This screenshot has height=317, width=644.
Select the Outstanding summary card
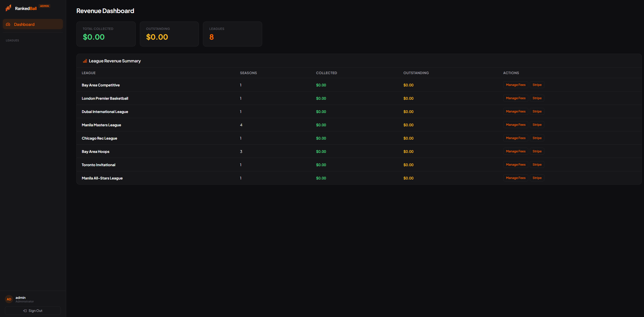169,34
